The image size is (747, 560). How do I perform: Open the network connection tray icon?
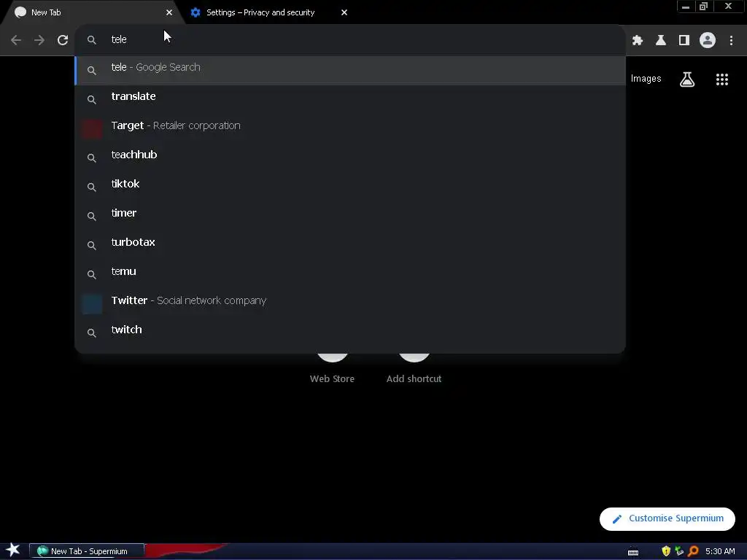coord(679,551)
